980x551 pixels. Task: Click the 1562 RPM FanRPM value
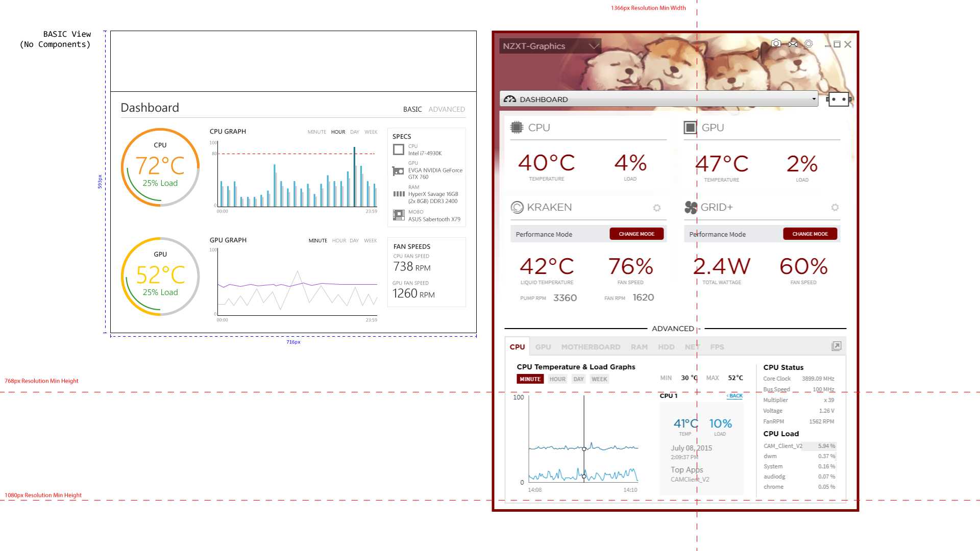tap(821, 421)
